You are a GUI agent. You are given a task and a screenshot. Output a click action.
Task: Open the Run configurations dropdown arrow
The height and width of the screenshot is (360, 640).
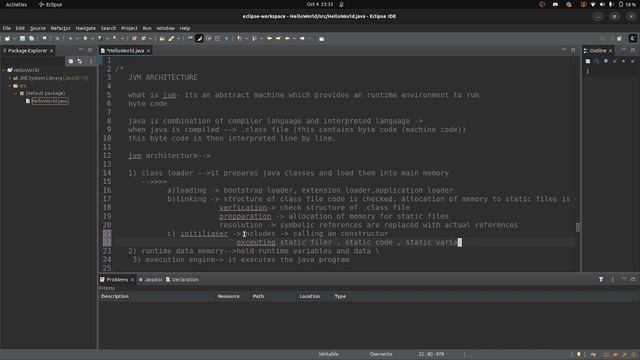[92, 38]
